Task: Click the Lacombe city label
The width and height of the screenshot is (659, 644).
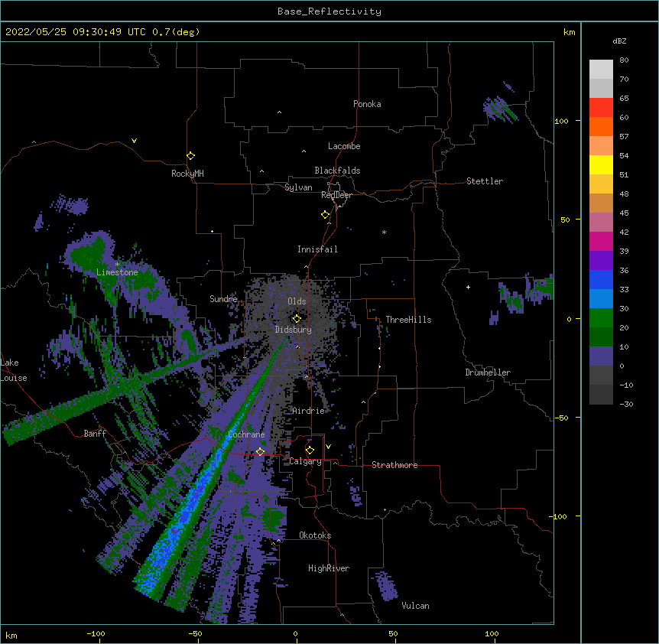Action: (x=344, y=146)
